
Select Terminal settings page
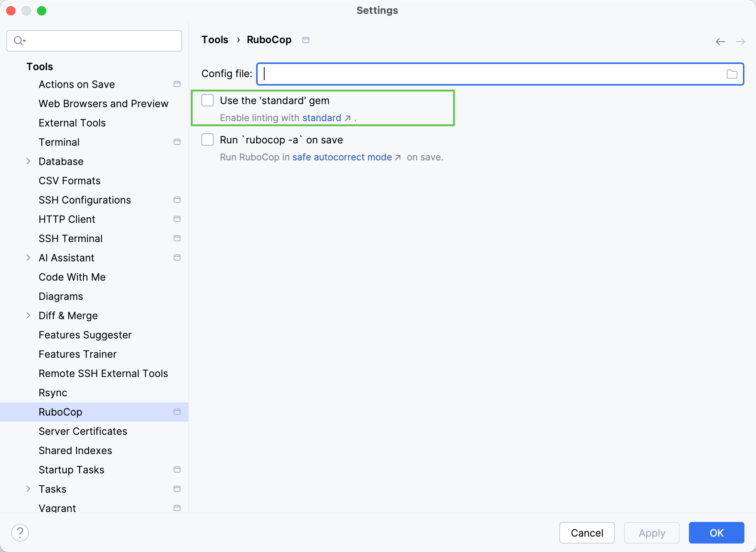(59, 142)
